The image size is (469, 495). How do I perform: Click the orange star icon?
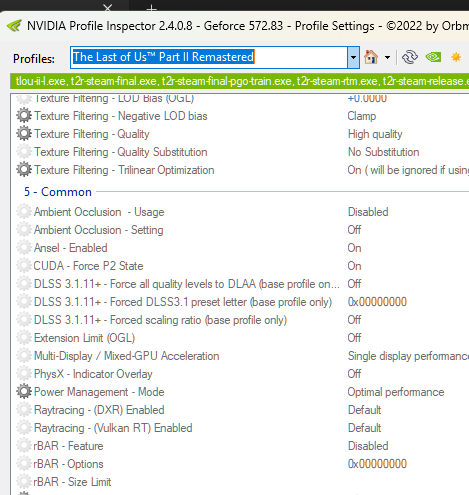(456, 57)
